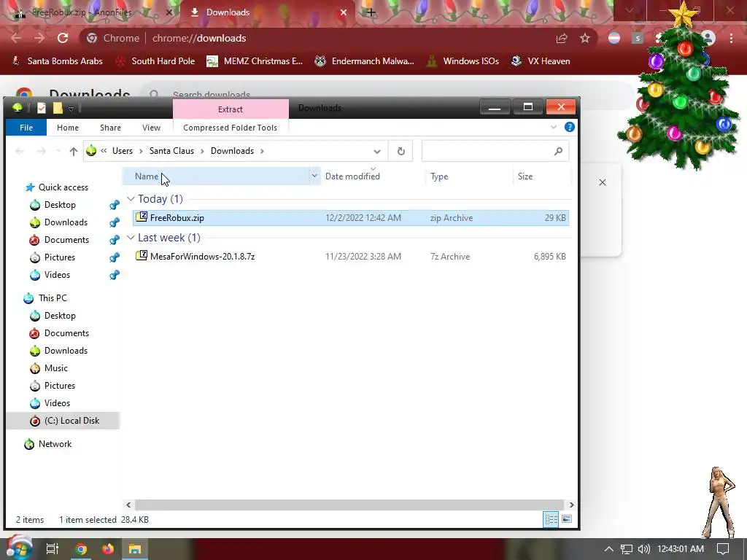Click the Explorer search magnifier icon
This screenshot has width=747, height=560.
[x=558, y=152]
